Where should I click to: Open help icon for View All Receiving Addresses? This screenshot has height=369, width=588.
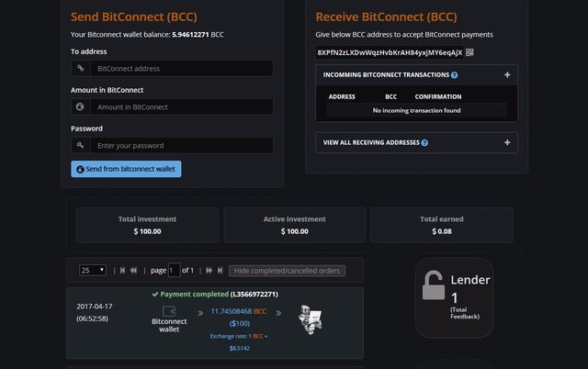[x=424, y=142]
